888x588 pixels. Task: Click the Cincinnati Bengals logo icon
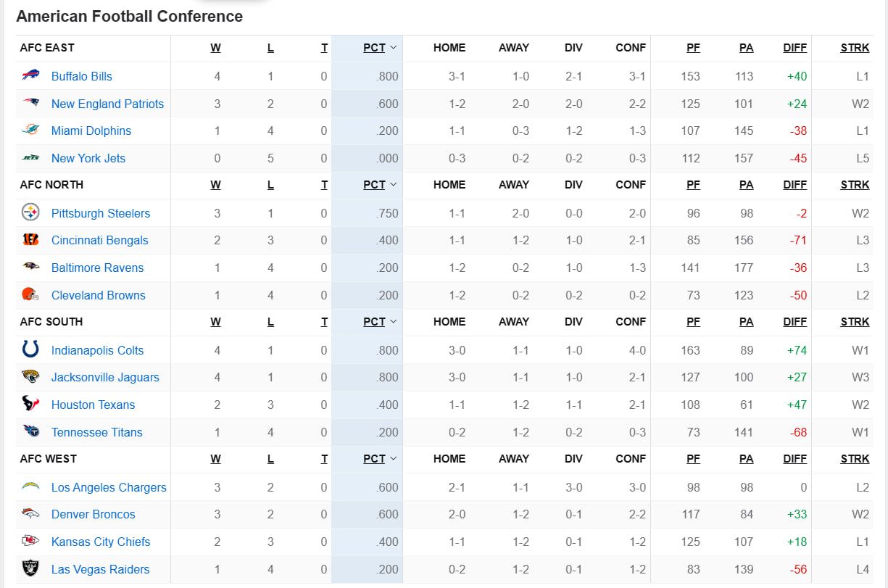(30, 240)
